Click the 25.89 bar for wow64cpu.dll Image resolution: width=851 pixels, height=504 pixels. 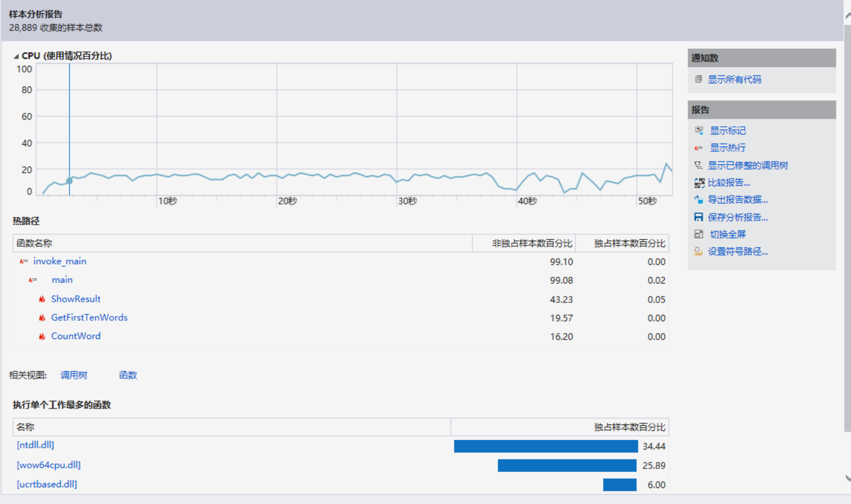click(567, 465)
